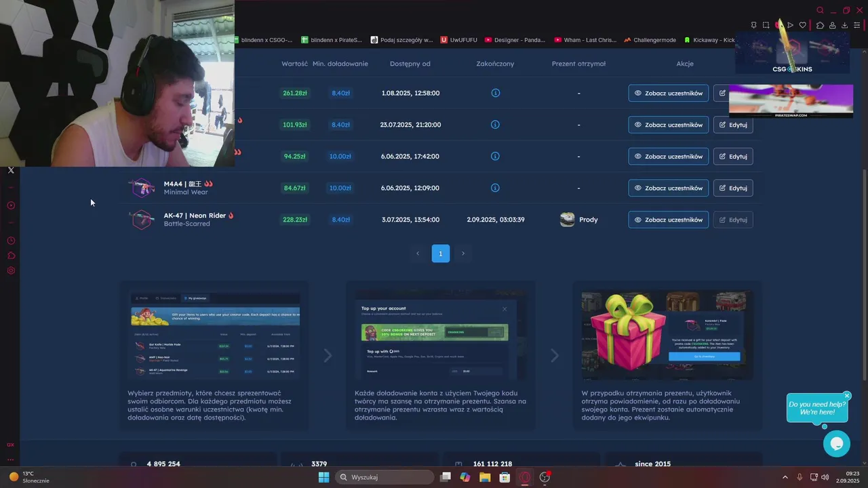Open File Explorer from taskbar
Viewport: 868px width, 488px height.
(485, 477)
